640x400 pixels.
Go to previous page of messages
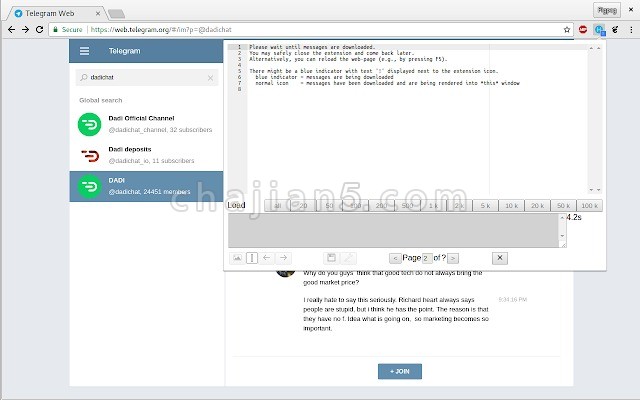click(x=395, y=258)
